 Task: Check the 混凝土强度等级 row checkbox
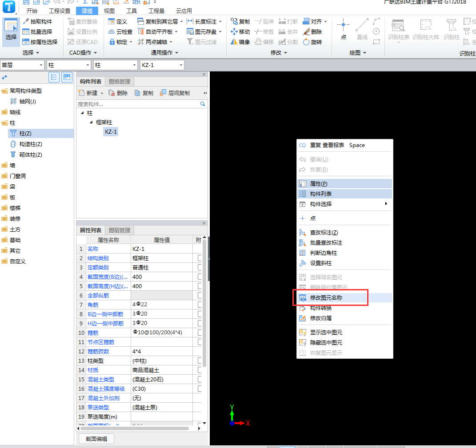200,389
